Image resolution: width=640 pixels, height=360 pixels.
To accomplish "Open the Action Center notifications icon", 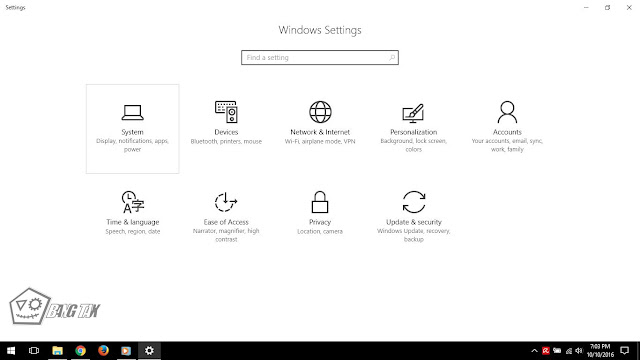I will point(624,351).
